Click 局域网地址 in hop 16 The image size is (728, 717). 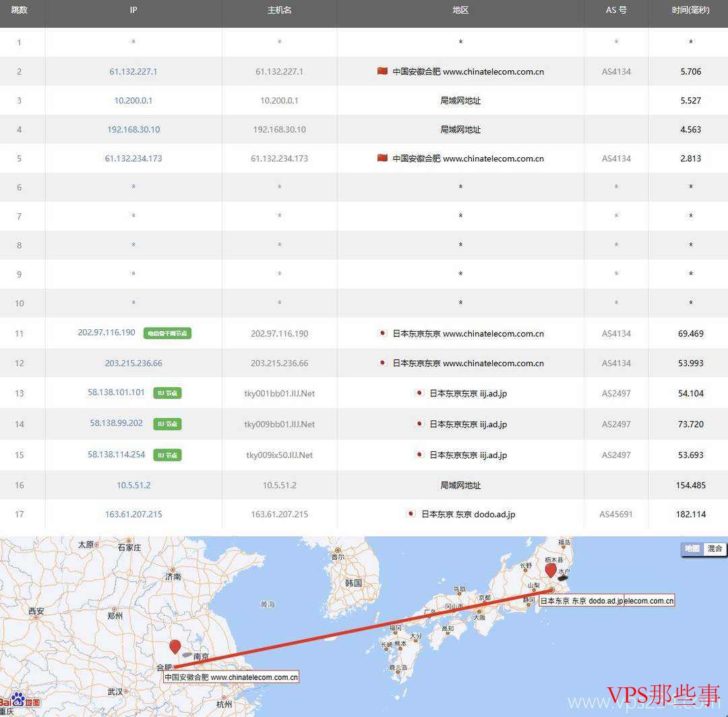460,485
